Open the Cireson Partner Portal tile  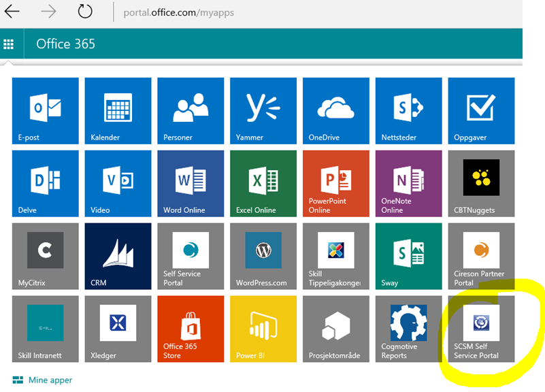click(x=482, y=256)
